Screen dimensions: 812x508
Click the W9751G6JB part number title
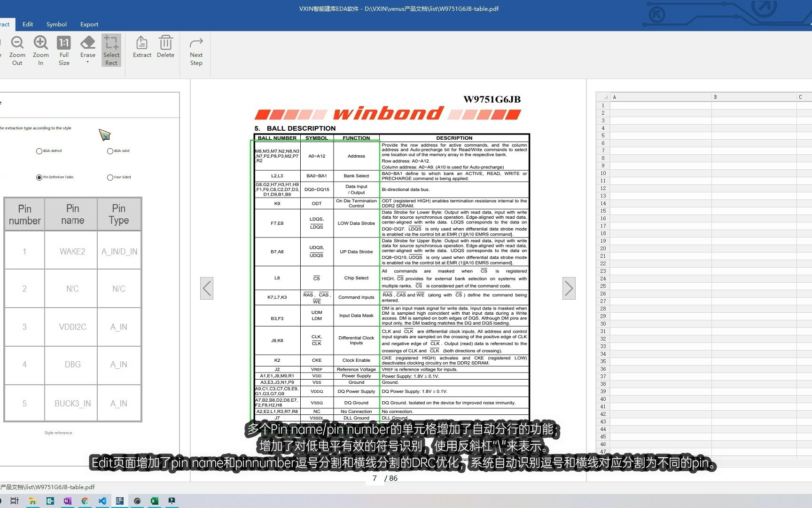coord(492,99)
